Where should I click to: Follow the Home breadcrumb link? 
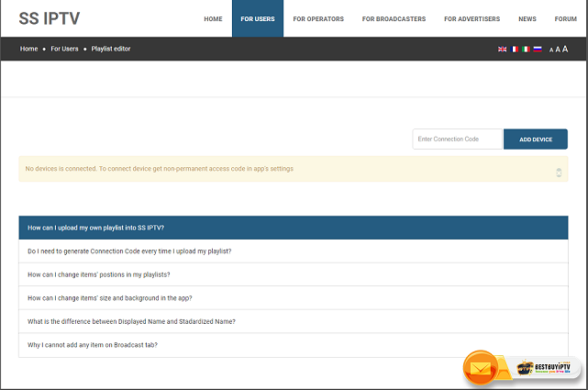29,49
